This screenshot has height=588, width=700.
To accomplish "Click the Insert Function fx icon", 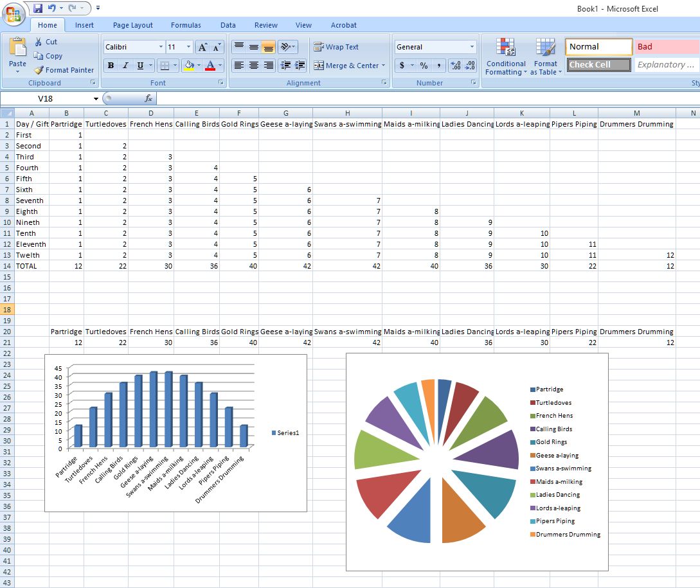I will tap(148, 98).
